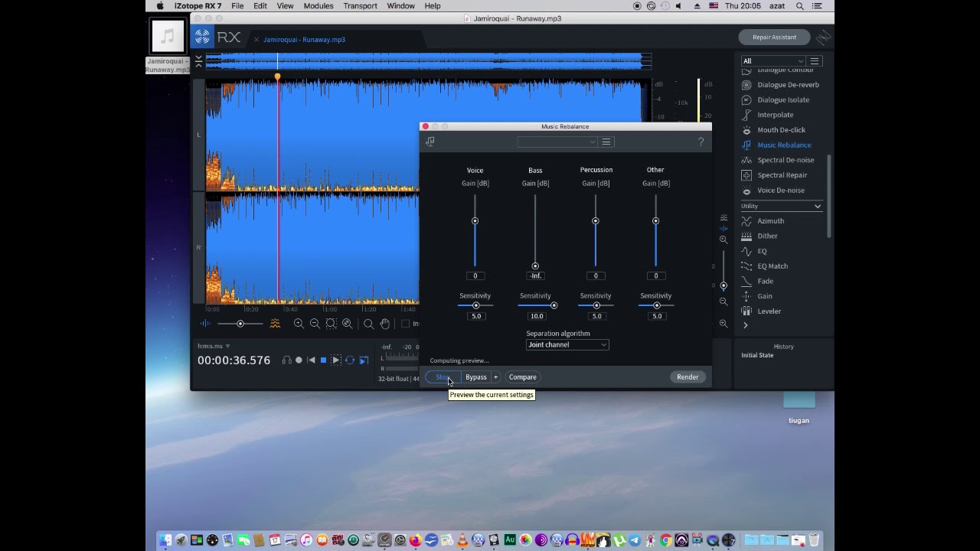Select Initial State in the History panel
Screen dimensions: 980x551
757,355
